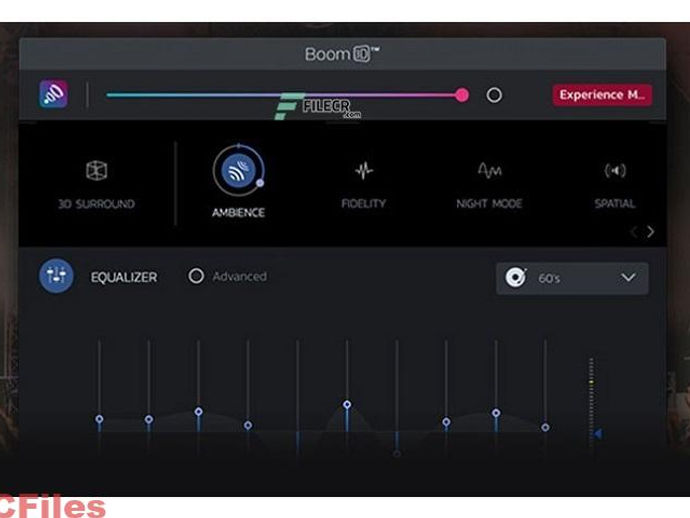This screenshot has height=518, width=690.
Task: Go to previous effects page arrow
Action: point(634,231)
